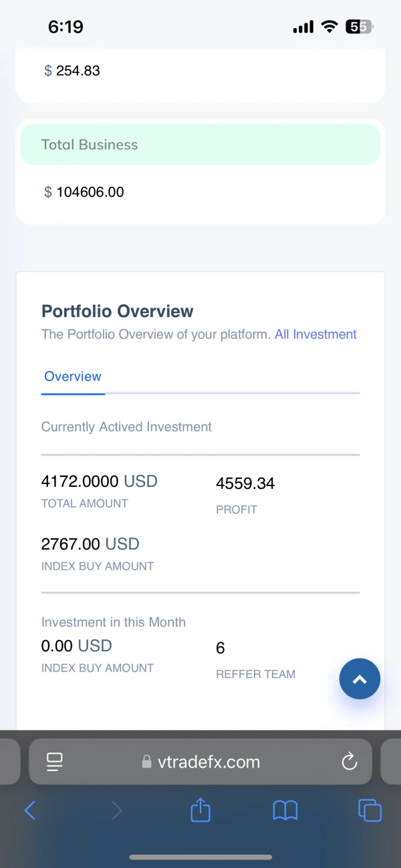Tap the vtradefx.com address field
The height and width of the screenshot is (868, 401).
click(209, 762)
